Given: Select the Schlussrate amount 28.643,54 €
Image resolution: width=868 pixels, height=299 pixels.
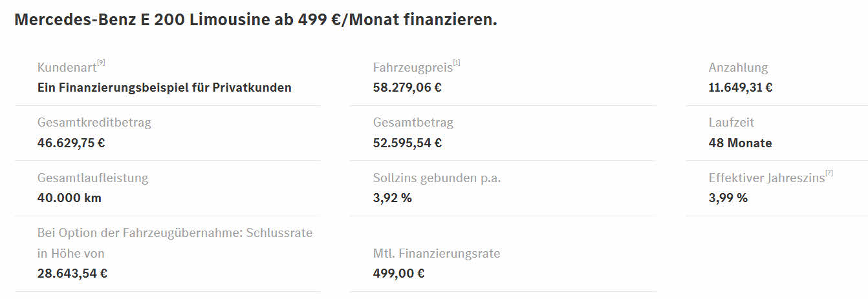Looking at the screenshot, I should pyautogui.click(x=72, y=273).
